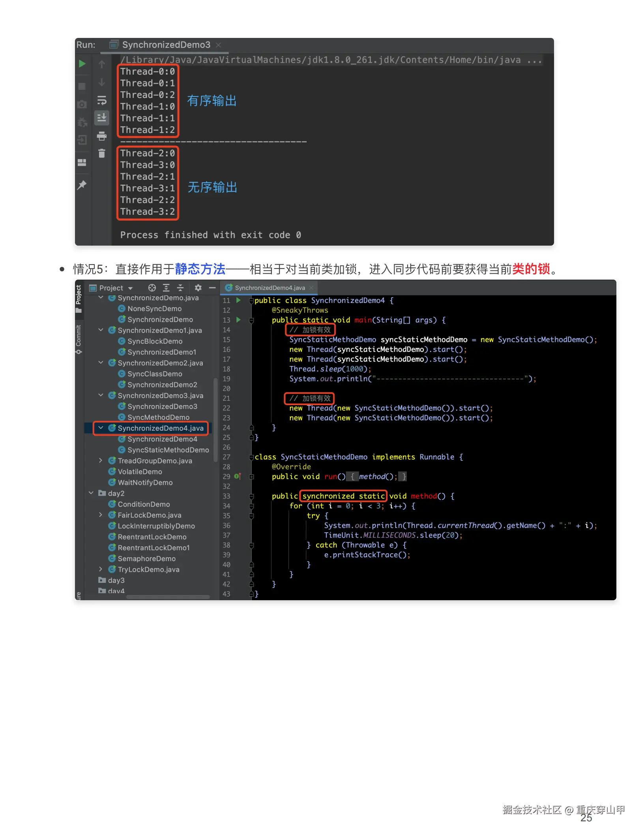Screen dimensions: 644x834
Task: Click the Up the stack trace arrow
Action: pos(102,64)
